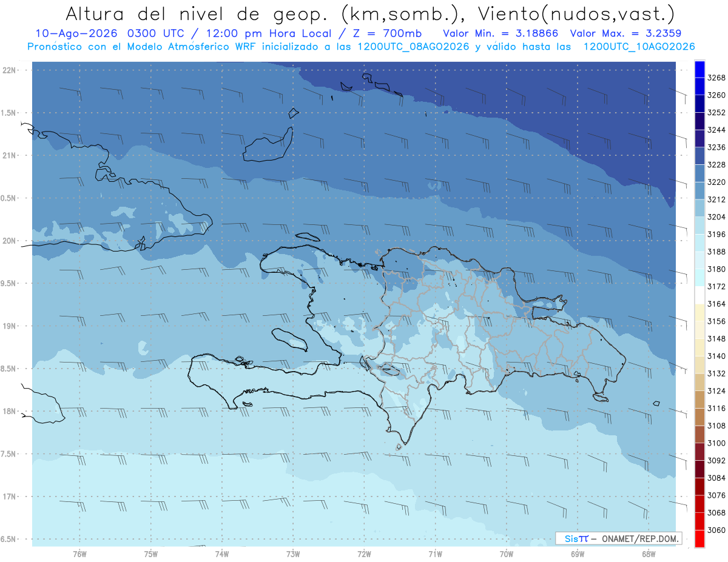Click the 'Valor Max. = 3.2359' text
This screenshot has height=562, width=728.
(626, 34)
